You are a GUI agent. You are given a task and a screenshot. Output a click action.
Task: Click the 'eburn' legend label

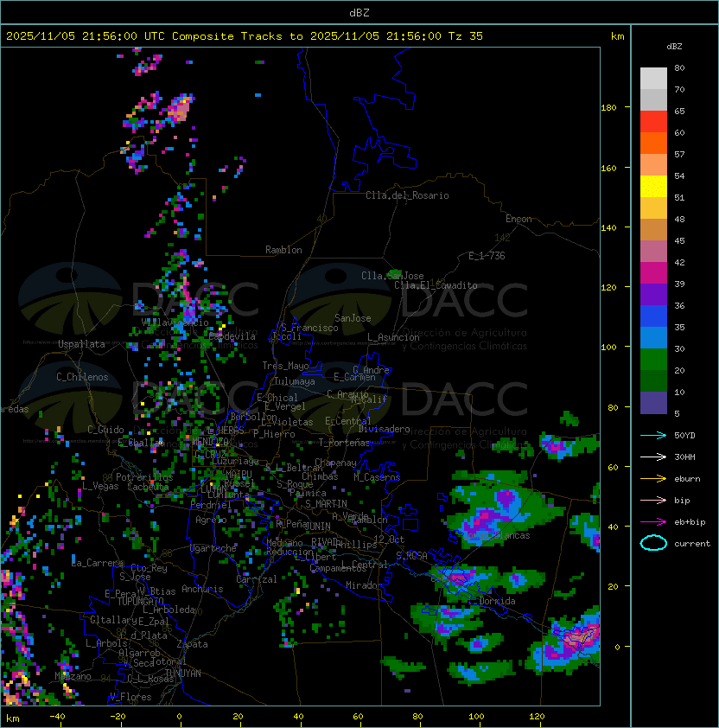(x=687, y=479)
